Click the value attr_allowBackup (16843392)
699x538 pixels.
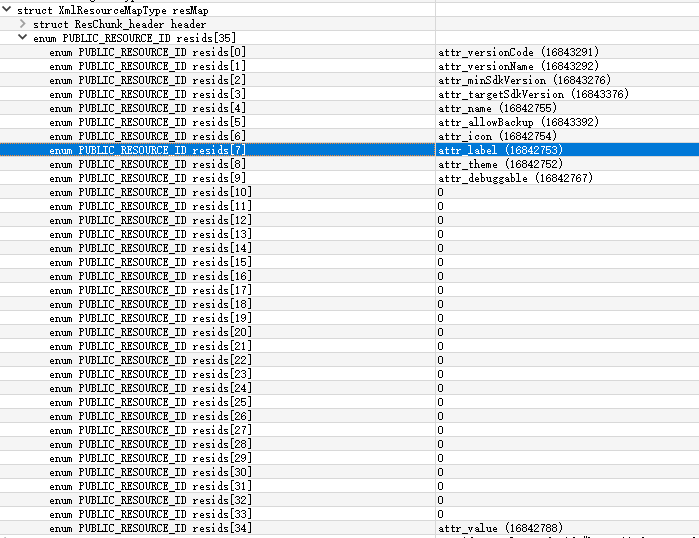(518, 122)
